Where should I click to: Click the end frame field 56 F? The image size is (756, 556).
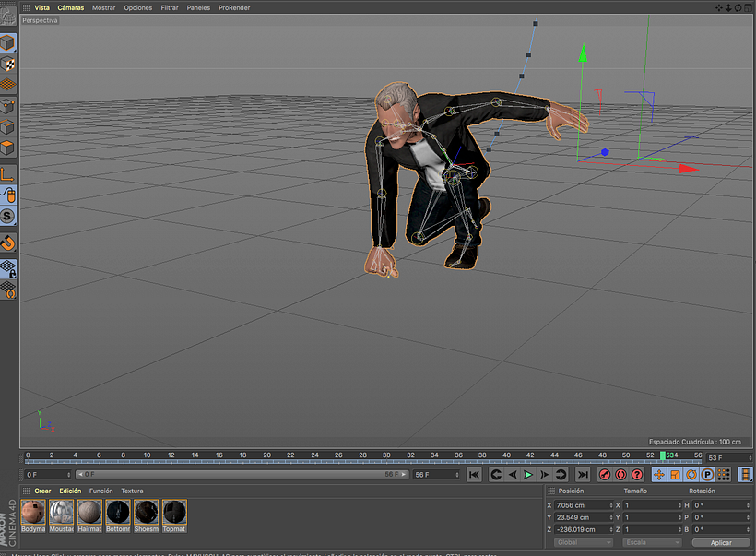437,475
